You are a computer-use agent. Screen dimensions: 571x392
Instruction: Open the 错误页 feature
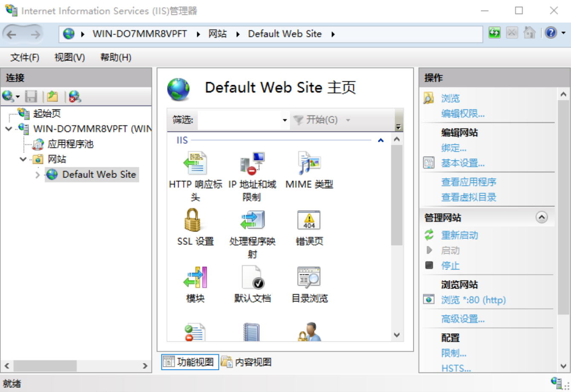pyautogui.click(x=309, y=228)
